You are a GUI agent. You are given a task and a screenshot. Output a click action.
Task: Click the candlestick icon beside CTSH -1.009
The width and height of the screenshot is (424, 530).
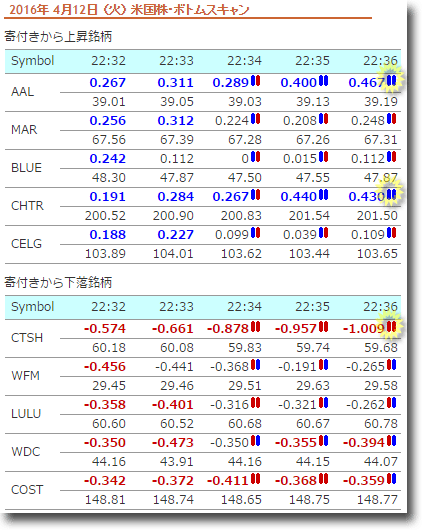pyautogui.click(x=392, y=327)
